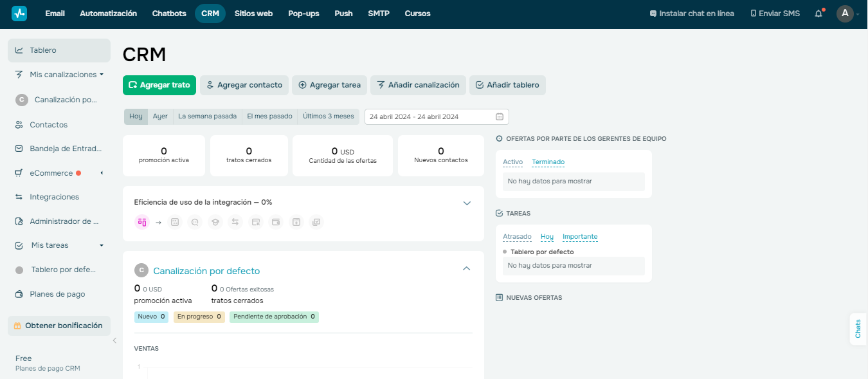The image size is (868, 379).
Task: Click the notifications bell icon
Action: [818, 13]
